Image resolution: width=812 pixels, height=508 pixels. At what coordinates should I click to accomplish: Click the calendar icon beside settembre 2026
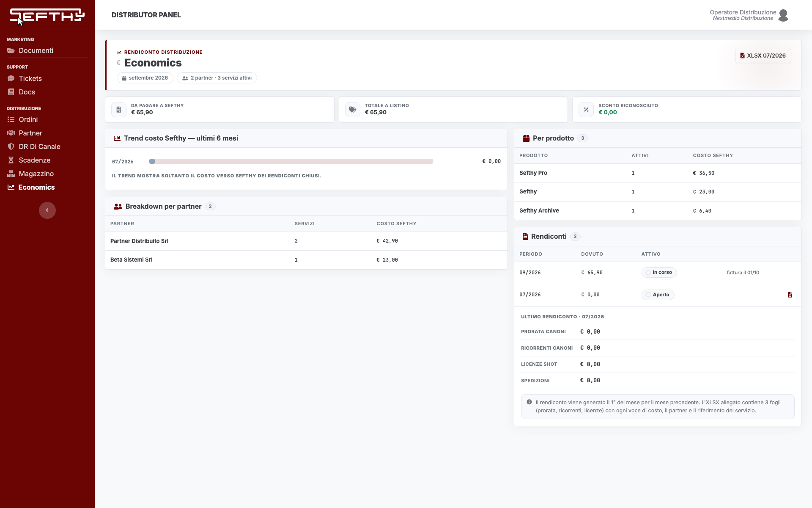[124, 78]
